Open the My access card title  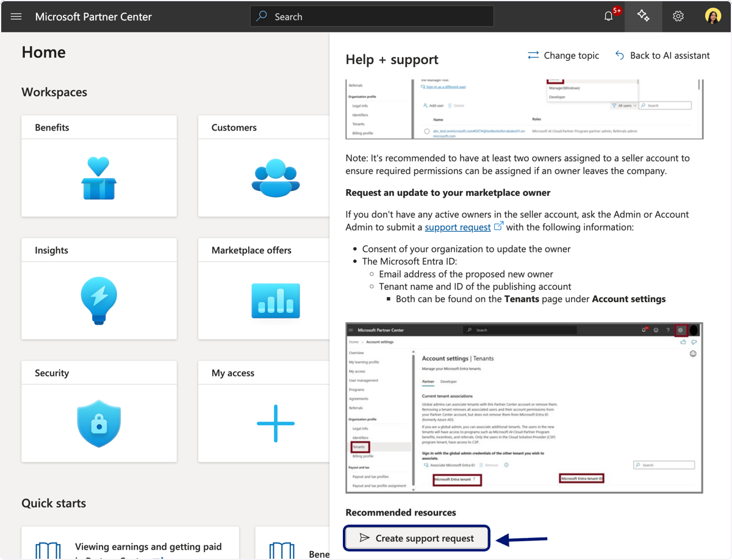233,373
